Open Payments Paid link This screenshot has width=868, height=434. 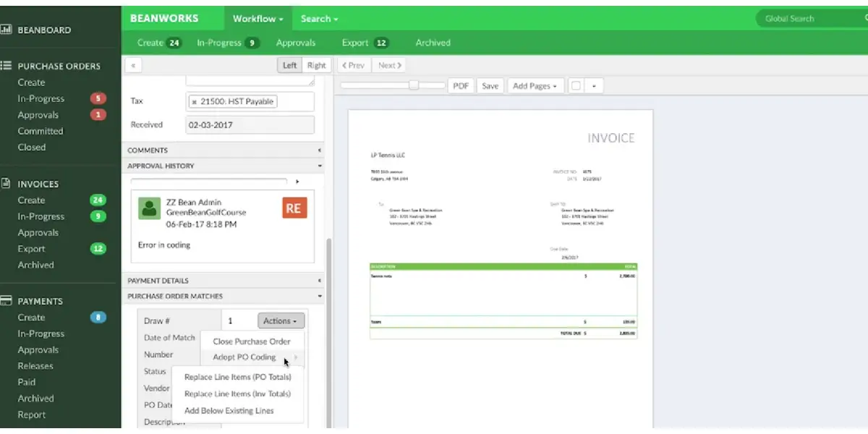tap(27, 382)
